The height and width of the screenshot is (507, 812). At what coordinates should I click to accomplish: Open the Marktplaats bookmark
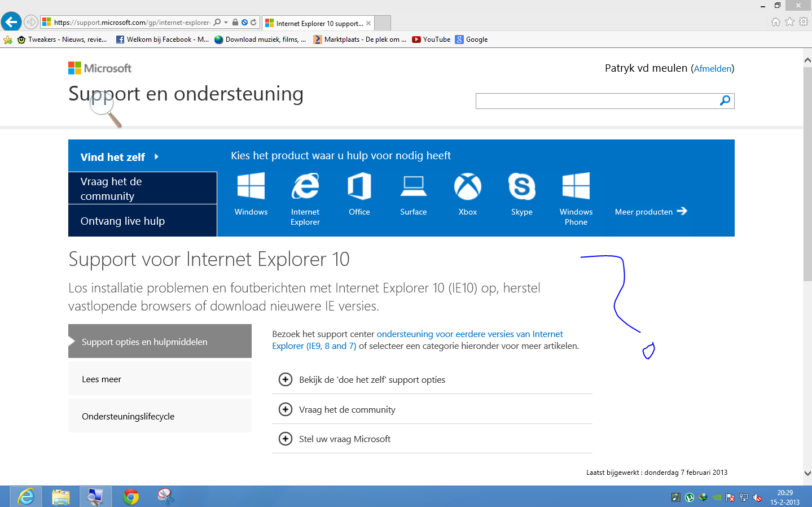click(360, 40)
